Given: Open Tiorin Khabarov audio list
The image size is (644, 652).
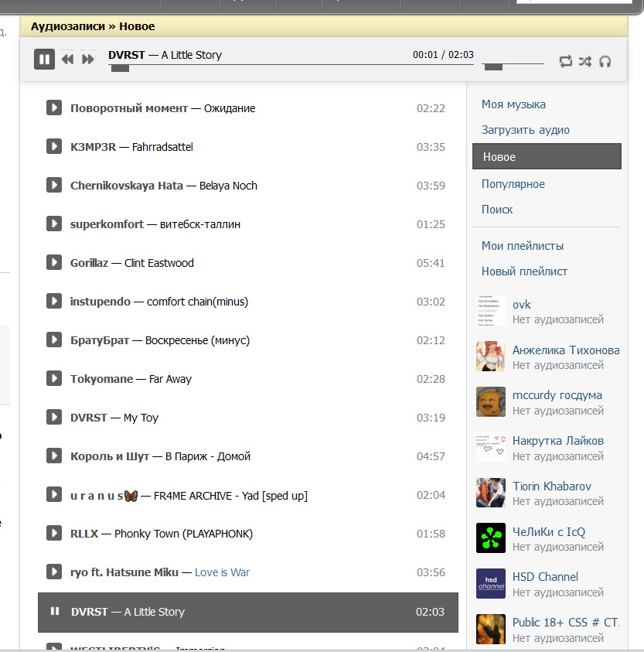Looking at the screenshot, I should pyautogui.click(x=552, y=486).
